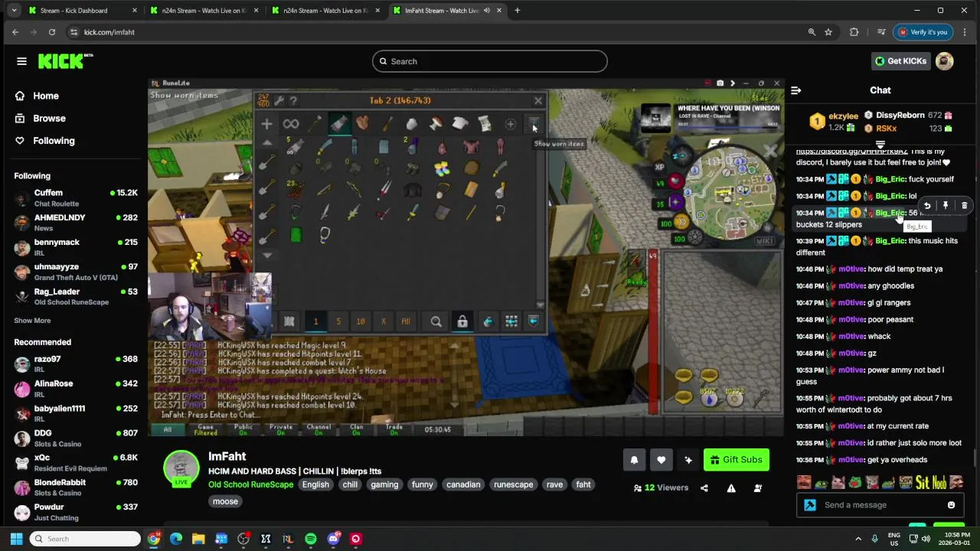Screen dimensions: 980x551
Task: Report the stream via warning icon
Action: click(x=731, y=488)
